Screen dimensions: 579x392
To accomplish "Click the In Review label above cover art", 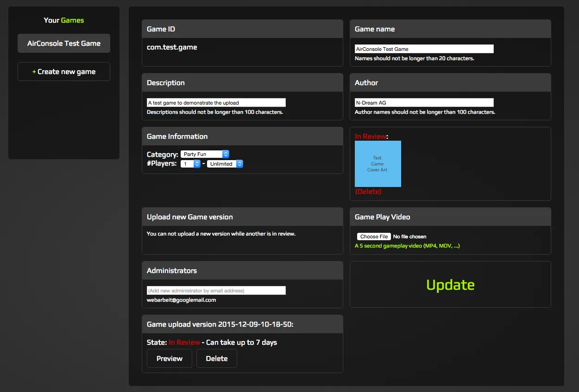I will click(371, 137).
